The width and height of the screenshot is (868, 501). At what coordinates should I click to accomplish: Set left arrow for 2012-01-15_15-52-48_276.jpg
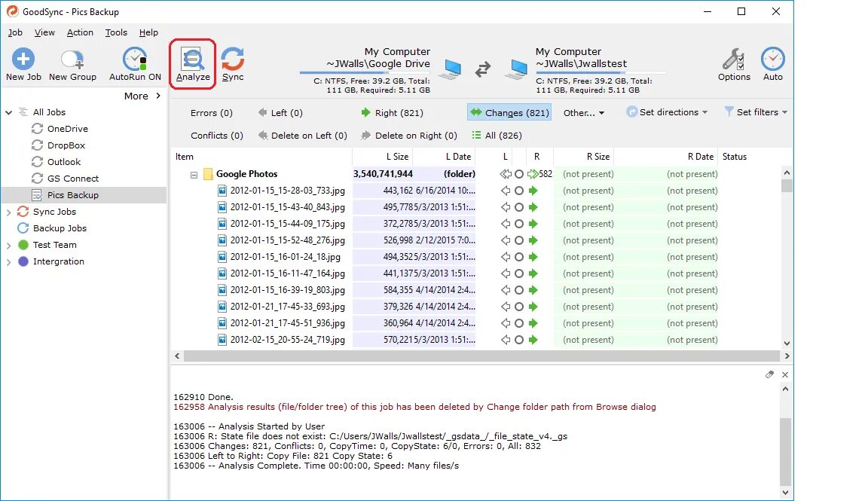[x=506, y=240]
